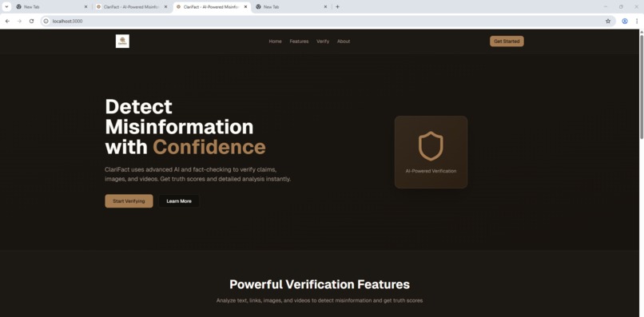Open the Features nav link
This screenshot has height=317, width=644.
299,41
